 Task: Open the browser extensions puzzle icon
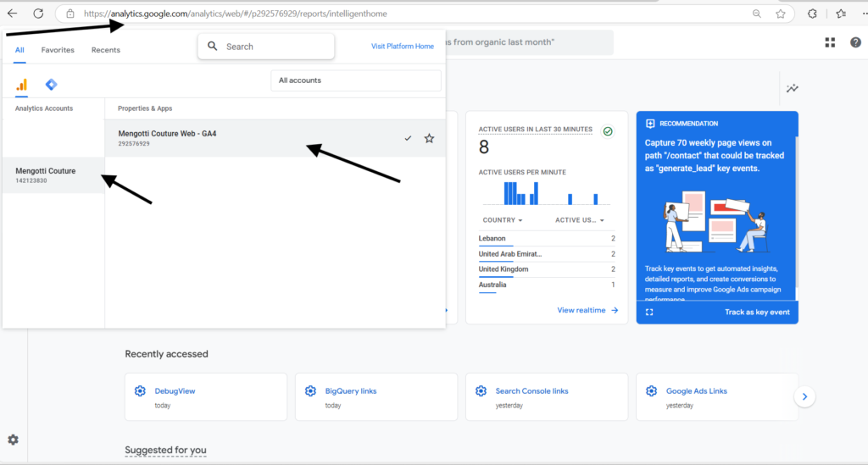pos(812,14)
